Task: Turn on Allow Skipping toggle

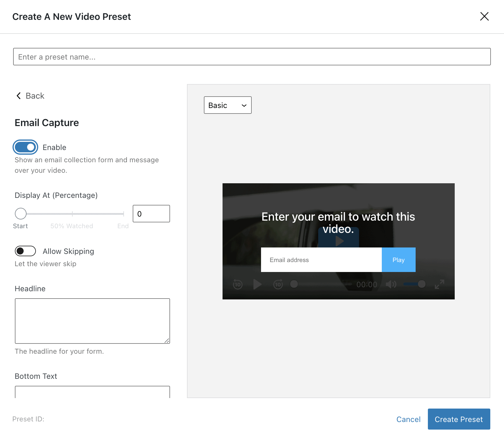Action: pyautogui.click(x=25, y=251)
